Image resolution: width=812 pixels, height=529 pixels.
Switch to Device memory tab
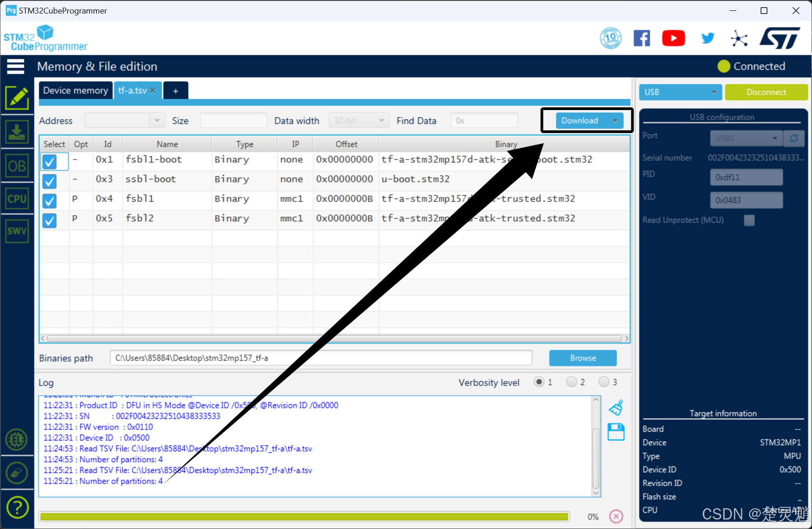tap(75, 90)
